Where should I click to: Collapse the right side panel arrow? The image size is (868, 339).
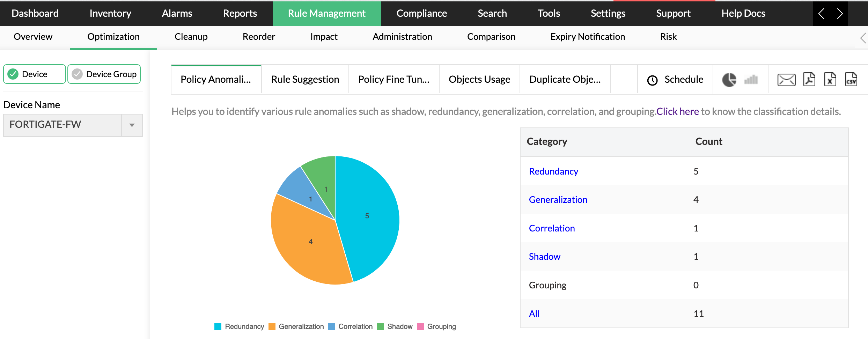coord(862,37)
